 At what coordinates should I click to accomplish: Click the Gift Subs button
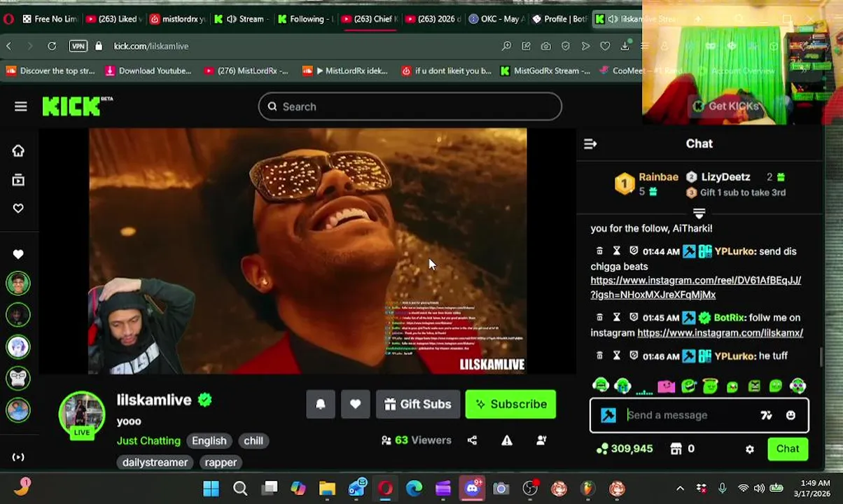(418, 404)
